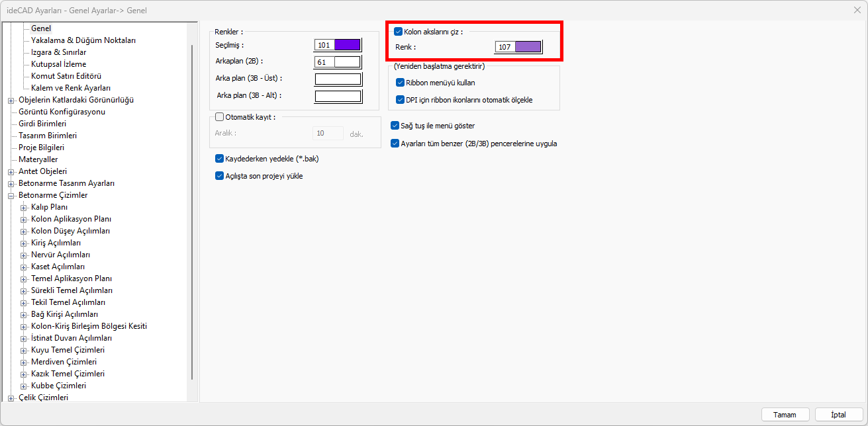Expand the Bağ Kirişi Açılımları node
The width and height of the screenshot is (868, 426).
coord(23,315)
